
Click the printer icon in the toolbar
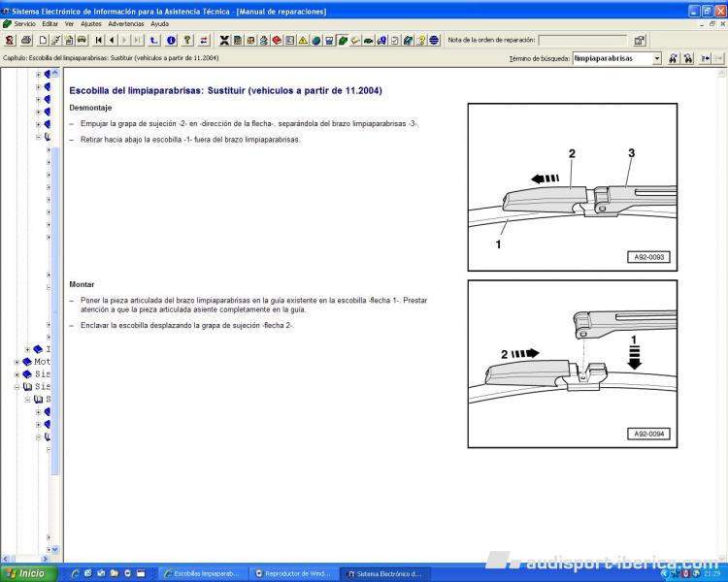tap(26, 41)
